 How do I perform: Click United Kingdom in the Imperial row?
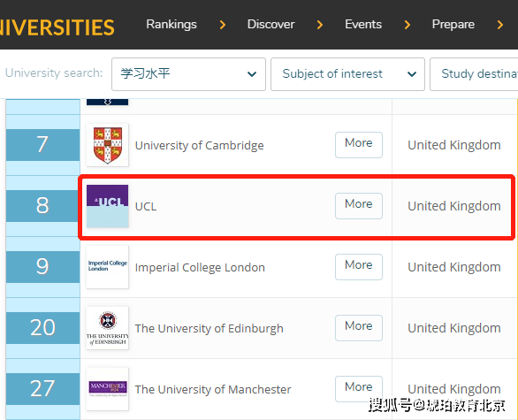454,267
